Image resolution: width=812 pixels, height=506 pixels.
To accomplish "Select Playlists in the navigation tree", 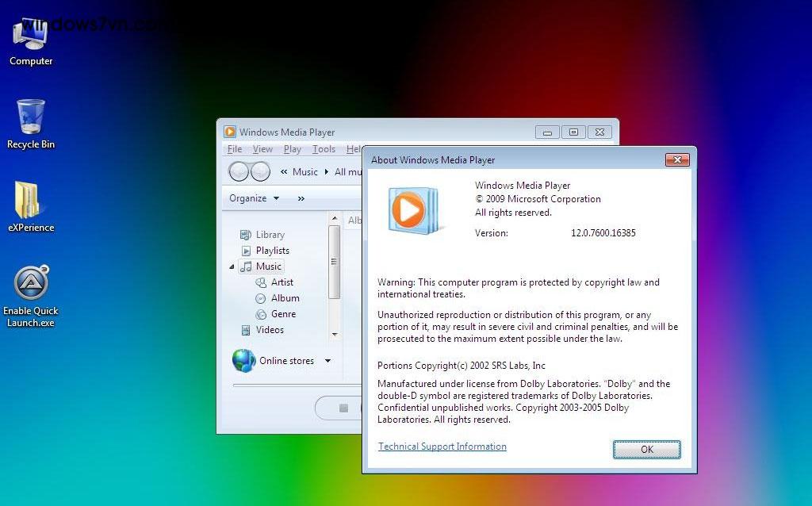I will [x=272, y=251].
